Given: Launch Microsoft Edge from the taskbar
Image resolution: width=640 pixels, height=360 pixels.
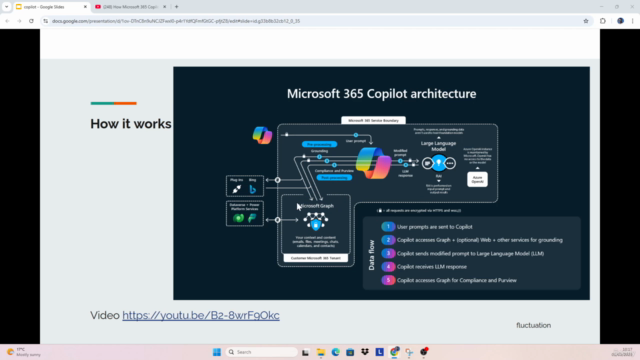Looking at the screenshot, I should pyautogui.click(x=336, y=352).
